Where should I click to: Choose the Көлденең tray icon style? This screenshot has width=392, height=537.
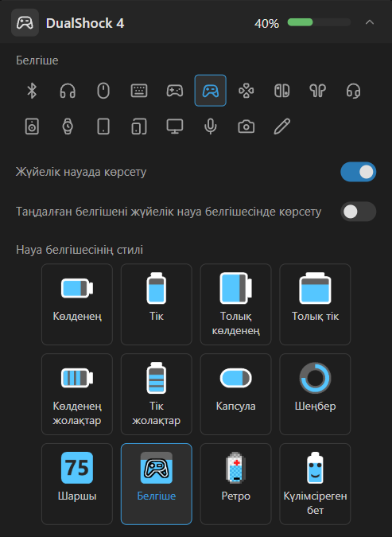(77, 304)
